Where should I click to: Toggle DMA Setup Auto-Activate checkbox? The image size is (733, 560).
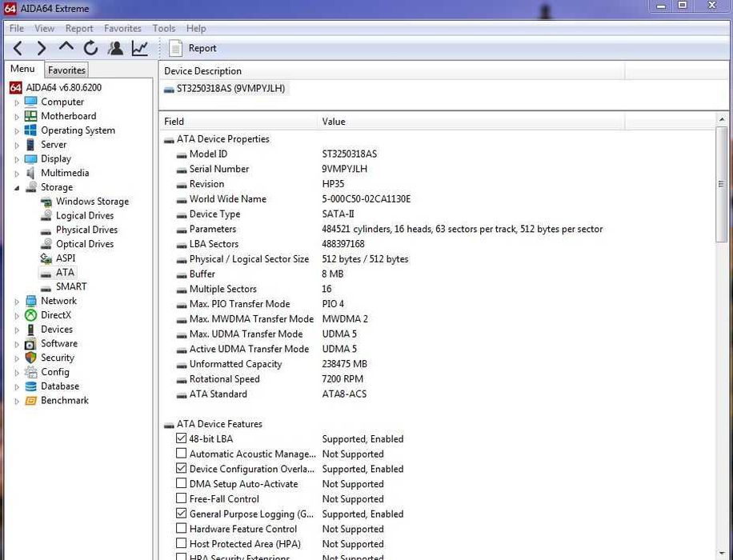tap(181, 483)
